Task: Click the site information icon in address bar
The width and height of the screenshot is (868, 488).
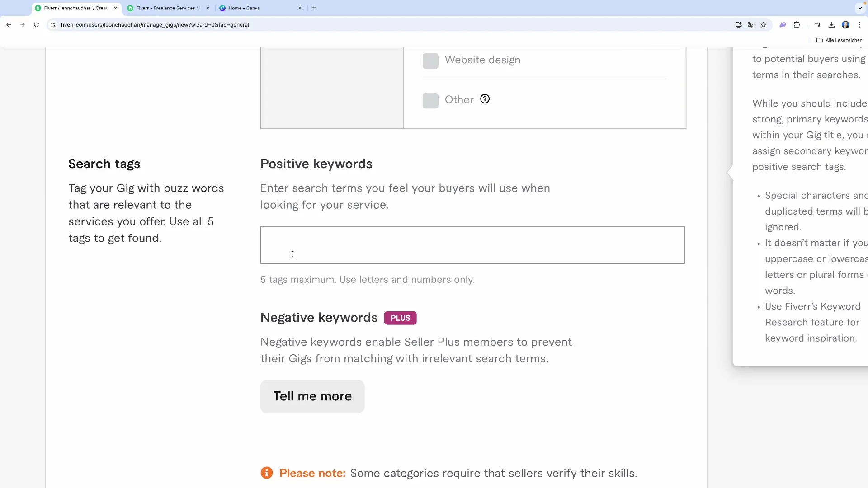Action: (x=53, y=25)
